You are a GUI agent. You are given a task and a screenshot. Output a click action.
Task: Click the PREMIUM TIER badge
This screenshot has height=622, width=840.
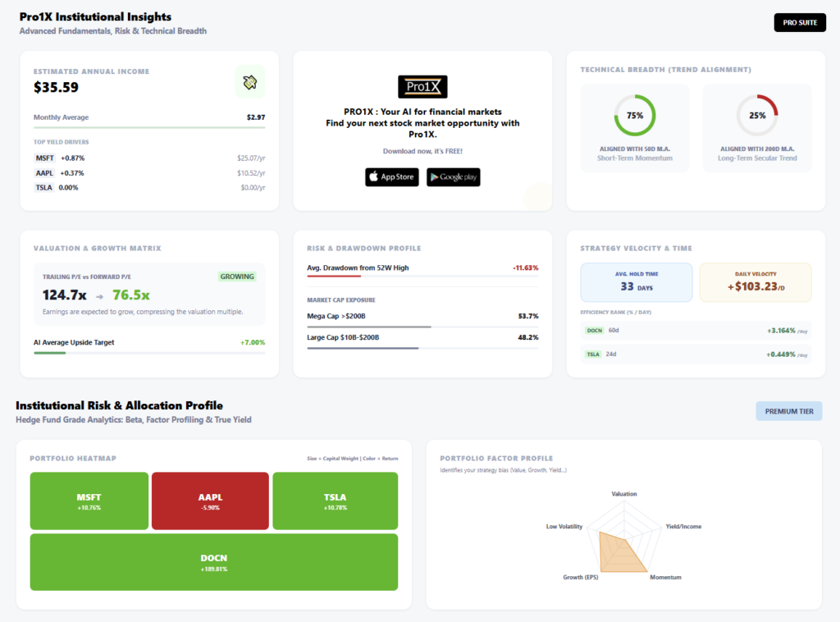coord(788,411)
